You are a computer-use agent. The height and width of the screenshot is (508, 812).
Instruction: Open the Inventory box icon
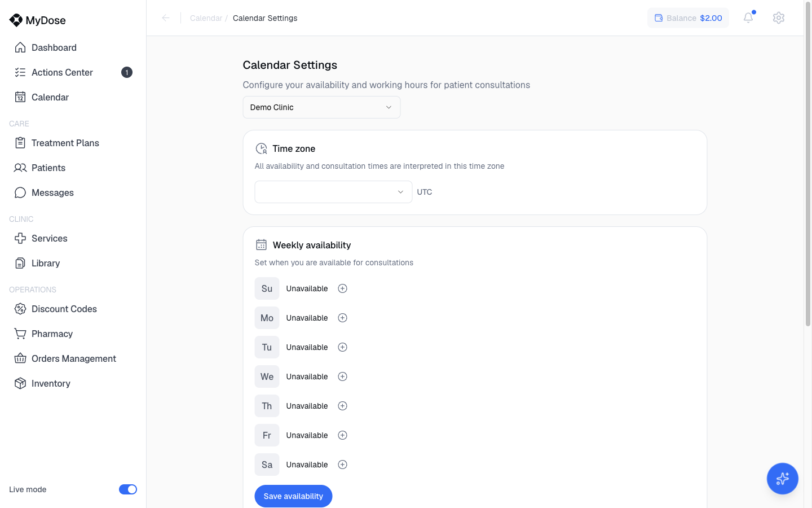tap(20, 383)
